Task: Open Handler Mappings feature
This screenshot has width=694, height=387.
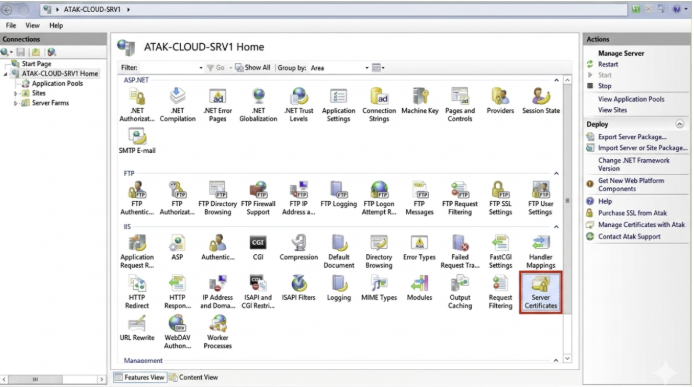Action: tap(540, 252)
